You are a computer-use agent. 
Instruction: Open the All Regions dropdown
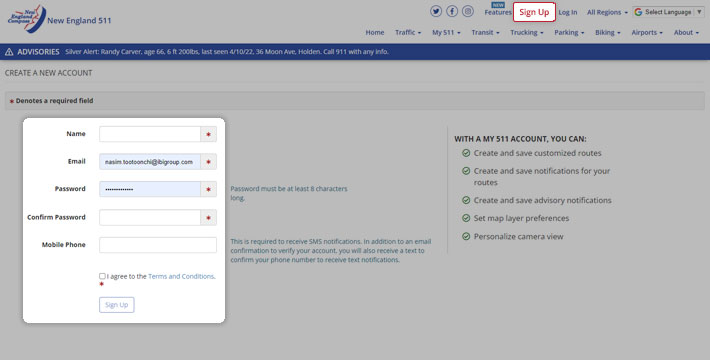click(607, 12)
